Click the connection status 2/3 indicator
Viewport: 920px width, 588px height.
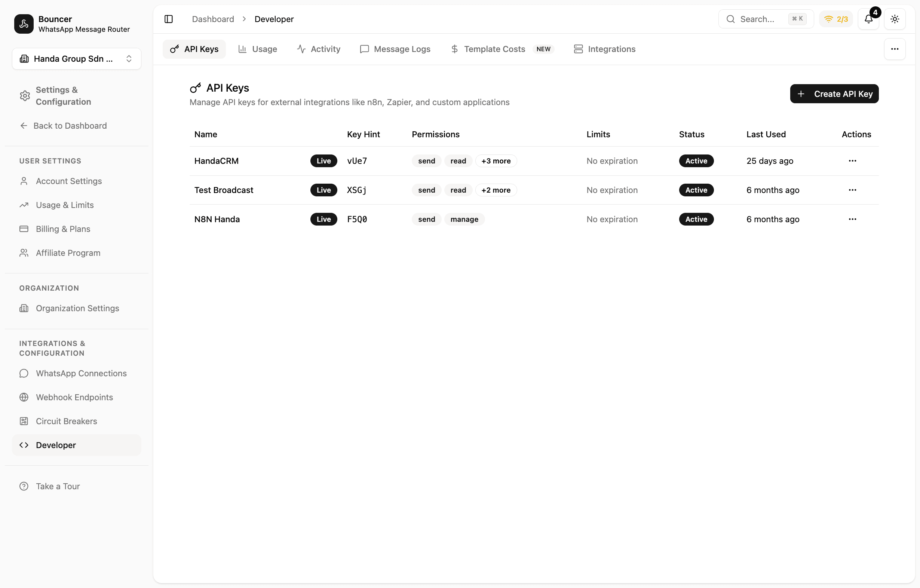(x=836, y=19)
